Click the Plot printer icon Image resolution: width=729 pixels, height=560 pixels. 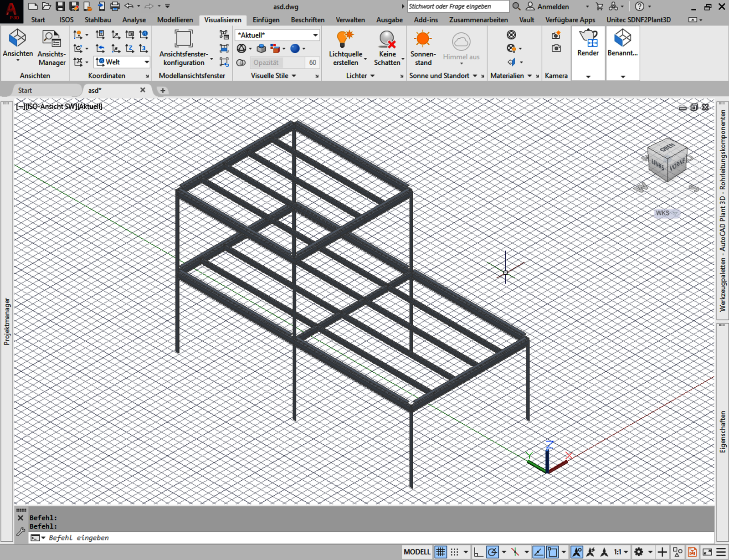[x=115, y=6]
